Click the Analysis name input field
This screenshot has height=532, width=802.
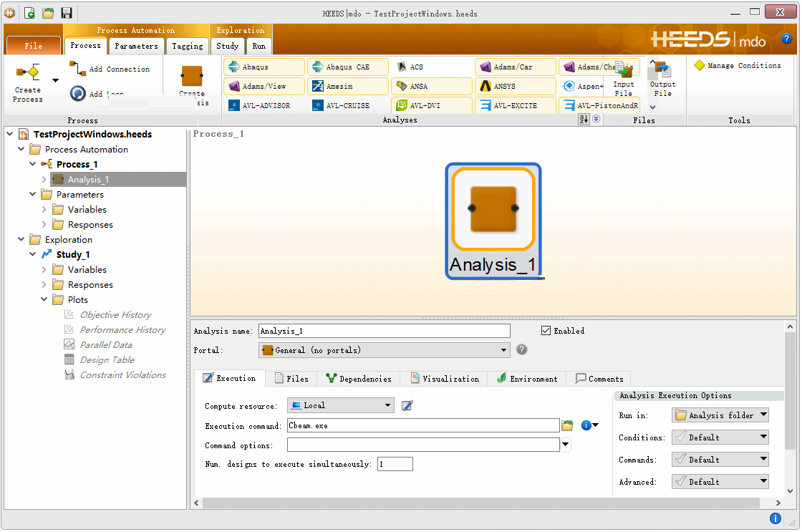[384, 331]
